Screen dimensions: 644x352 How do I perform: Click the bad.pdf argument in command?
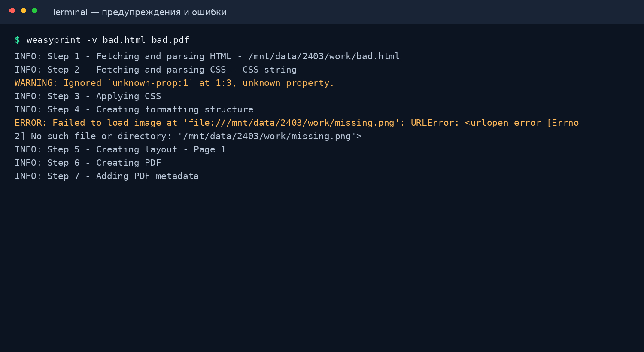[170, 40]
